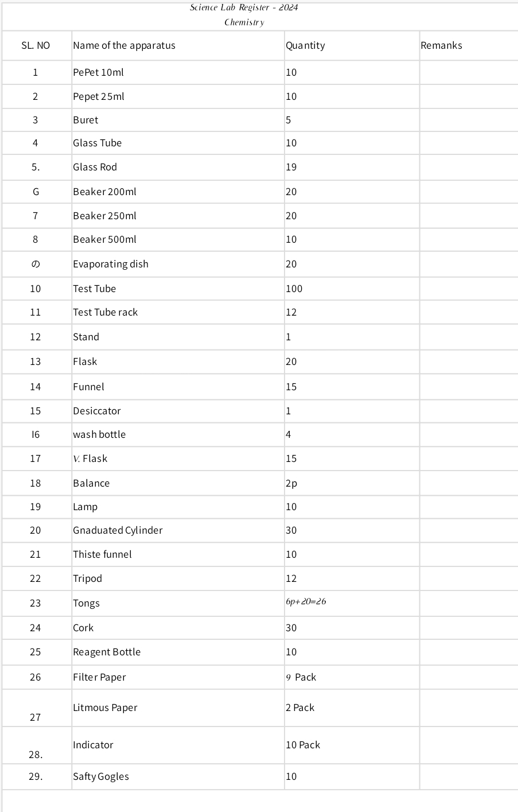
Task: Click the 'Name of the apparatus' header cell
Action: pyautogui.click(x=124, y=45)
